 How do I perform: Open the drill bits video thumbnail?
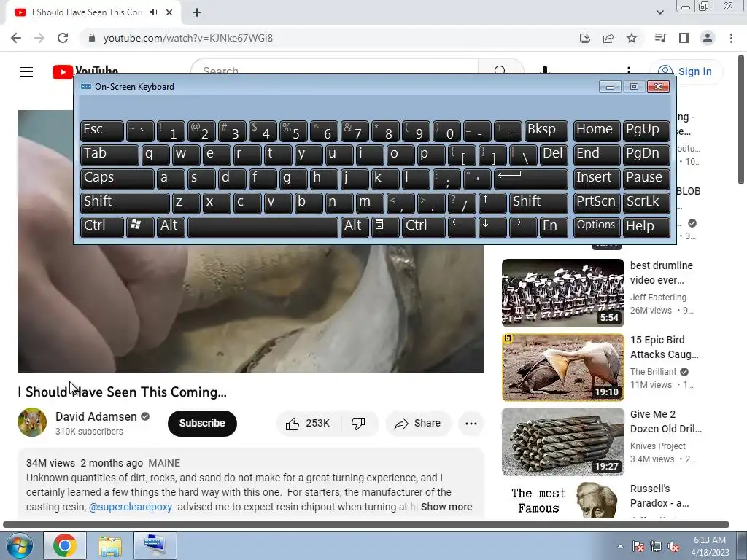click(562, 442)
